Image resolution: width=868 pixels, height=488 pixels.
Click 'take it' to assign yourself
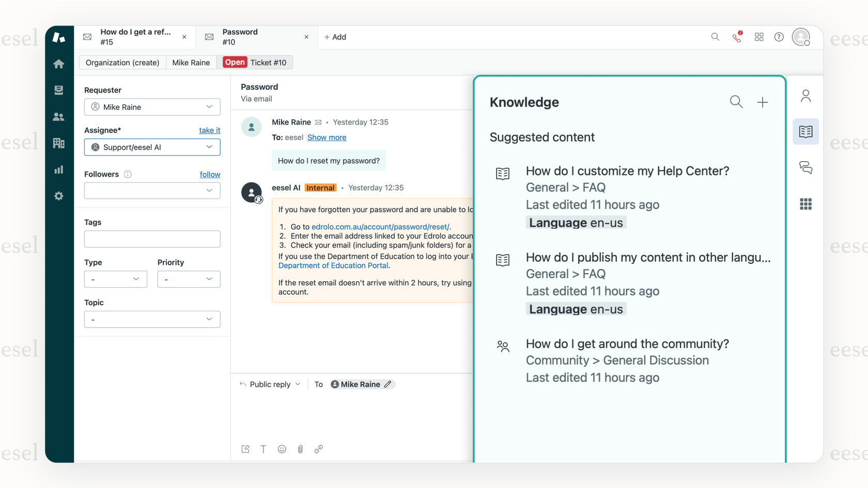[210, 130]
